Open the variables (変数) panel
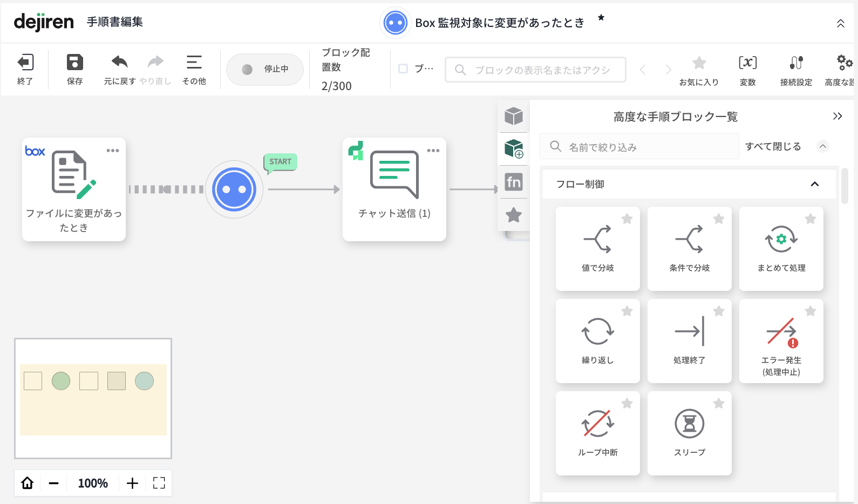Screen dimensions: 858x504 pyautogui.click(x=747, y=64)
